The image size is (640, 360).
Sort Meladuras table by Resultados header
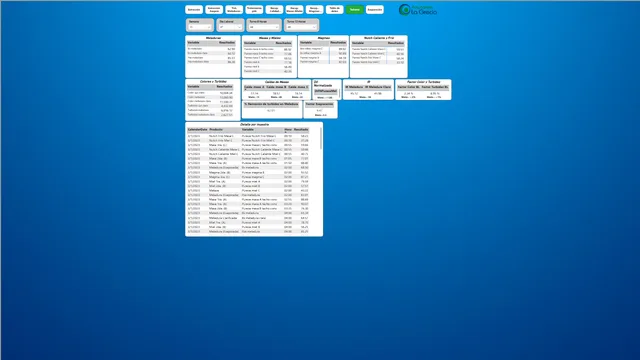227,42
